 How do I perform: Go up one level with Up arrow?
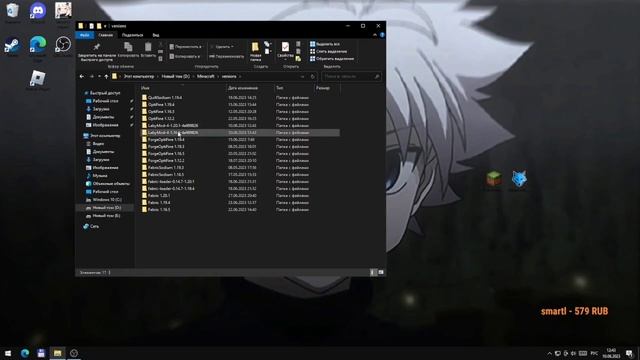pos(106,76)
